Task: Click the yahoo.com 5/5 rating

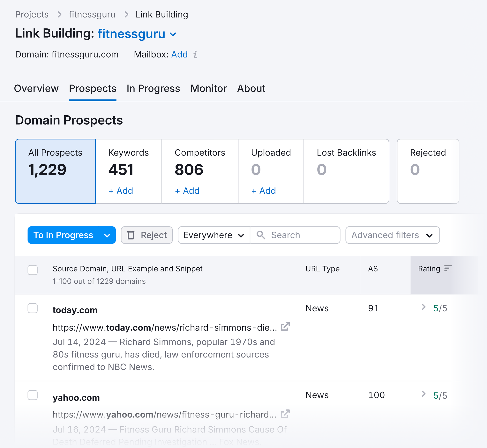Action: click(440, 396)
